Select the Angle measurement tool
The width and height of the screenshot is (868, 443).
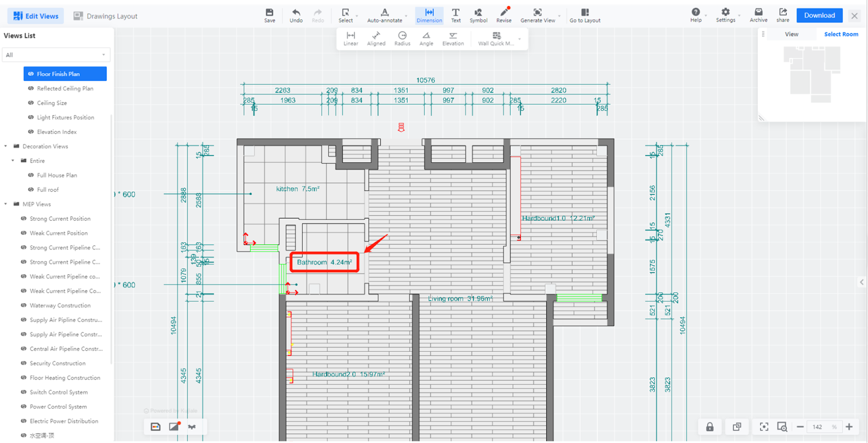426,38
